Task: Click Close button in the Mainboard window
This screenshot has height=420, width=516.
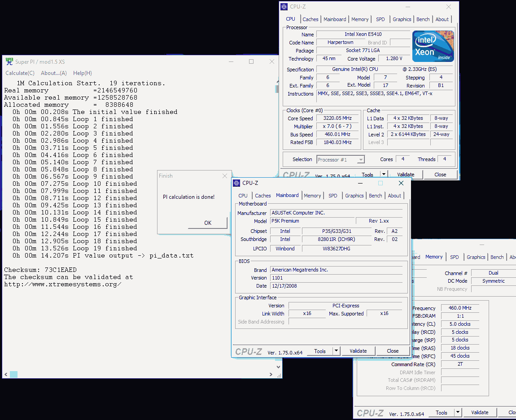Action: [x=393, y=351]
